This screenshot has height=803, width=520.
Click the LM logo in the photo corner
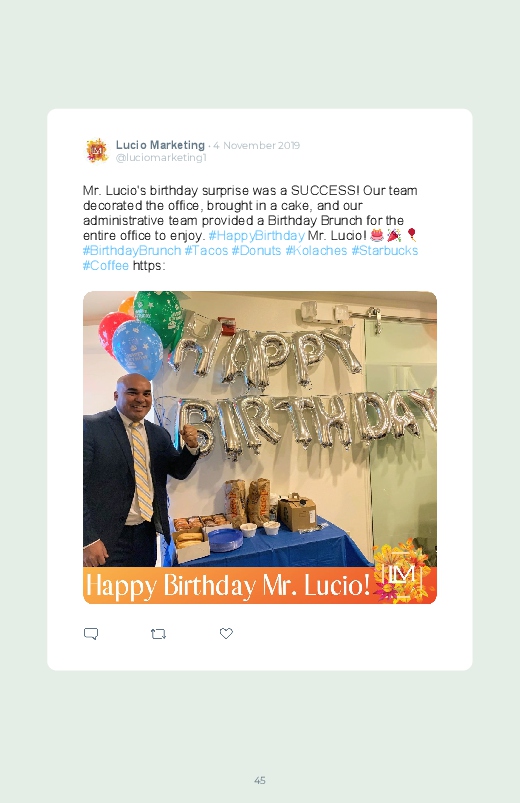pos(403,572)
